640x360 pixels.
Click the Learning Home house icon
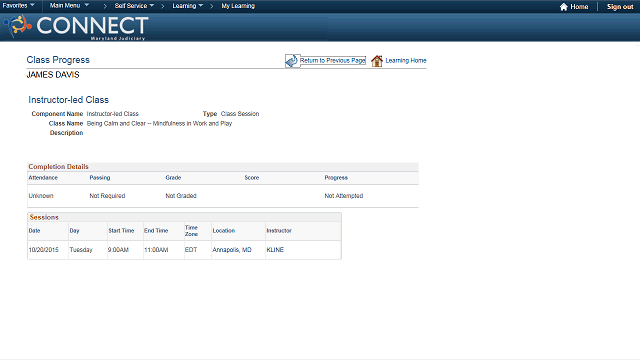(x=377, y=61)
